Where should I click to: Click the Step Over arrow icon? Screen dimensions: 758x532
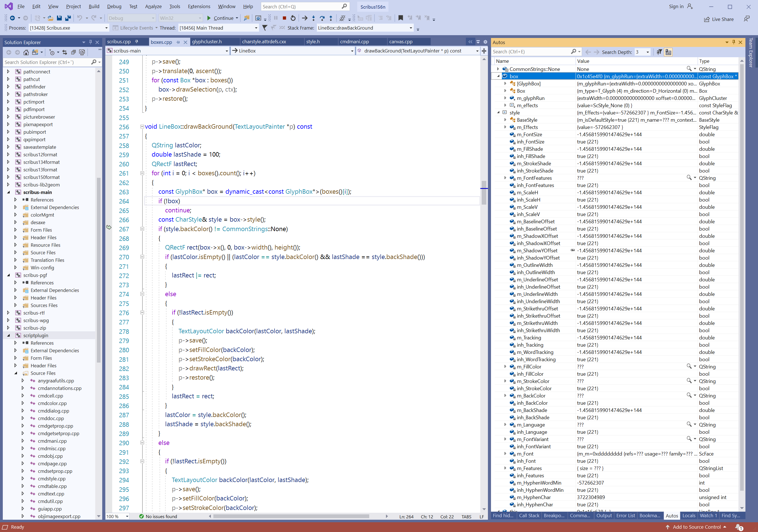tap(322, 18)
